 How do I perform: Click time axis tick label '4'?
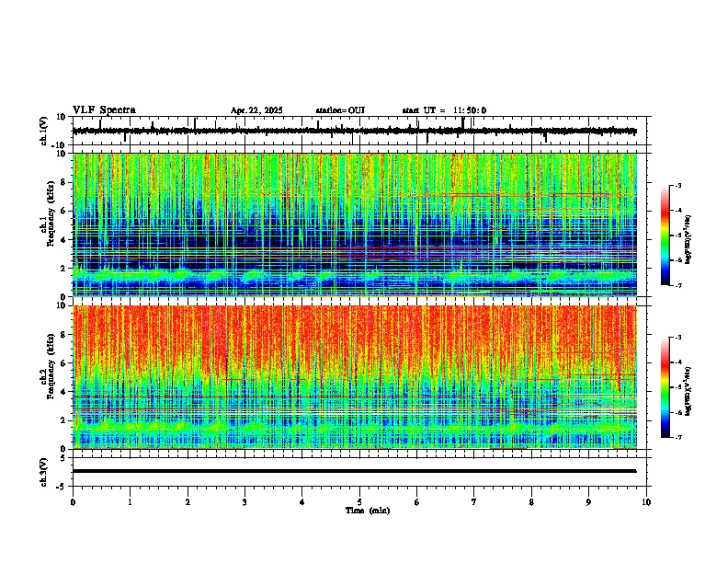(x=302, y=502)
